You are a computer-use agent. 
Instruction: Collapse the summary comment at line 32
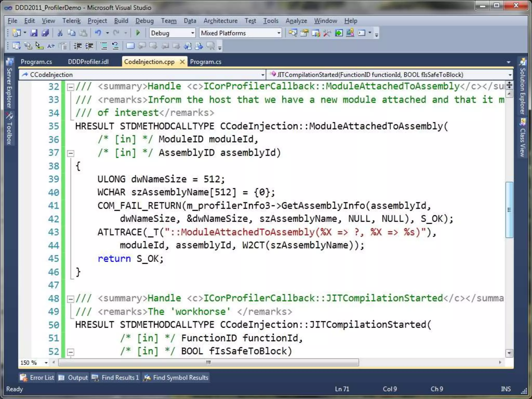coord(70,87)
